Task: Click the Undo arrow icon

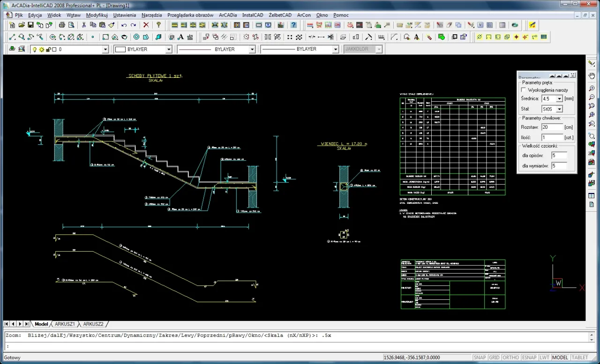Action: tap(124, 25)
